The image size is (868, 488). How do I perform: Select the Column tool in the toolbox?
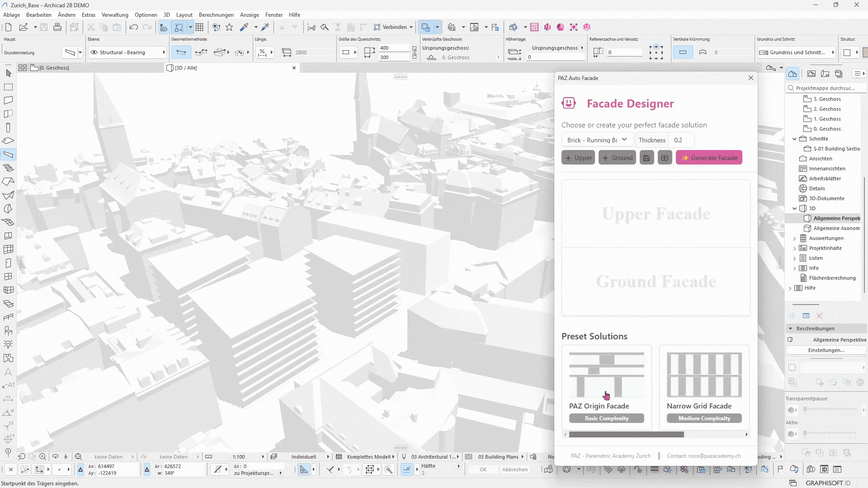click(8, 128)
